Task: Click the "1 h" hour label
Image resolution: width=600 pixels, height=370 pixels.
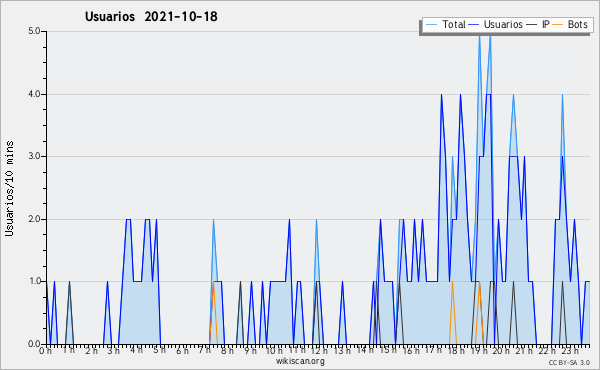Action: coord(69,351)
